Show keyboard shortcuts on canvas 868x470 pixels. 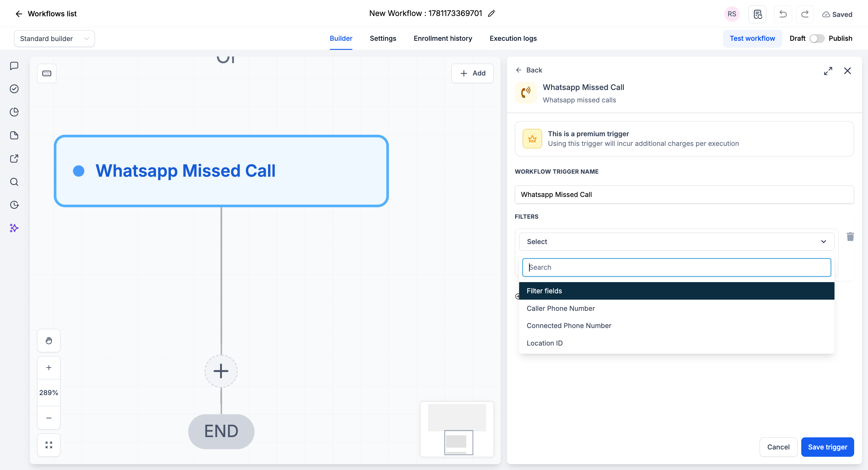click(47, 73)
